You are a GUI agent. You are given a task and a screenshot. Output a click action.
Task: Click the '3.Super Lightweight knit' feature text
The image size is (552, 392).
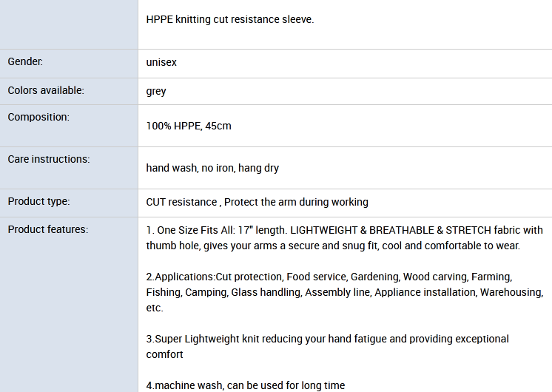pos(327,339)
